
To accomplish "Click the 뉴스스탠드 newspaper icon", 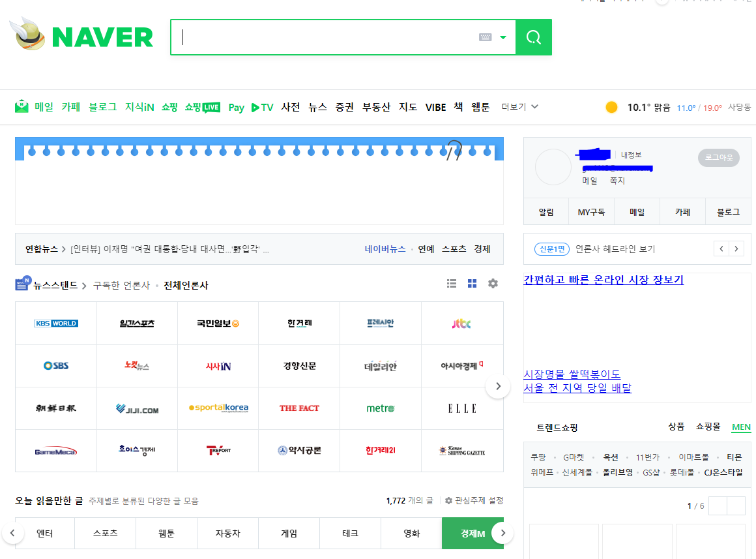I will coord(23,283).
